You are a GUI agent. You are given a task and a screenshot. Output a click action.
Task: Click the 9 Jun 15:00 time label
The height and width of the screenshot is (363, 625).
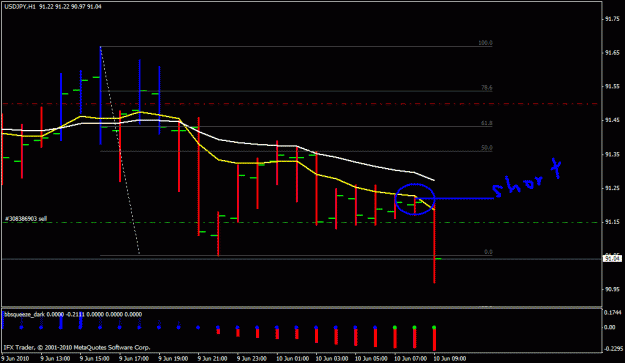click(94, 359)
